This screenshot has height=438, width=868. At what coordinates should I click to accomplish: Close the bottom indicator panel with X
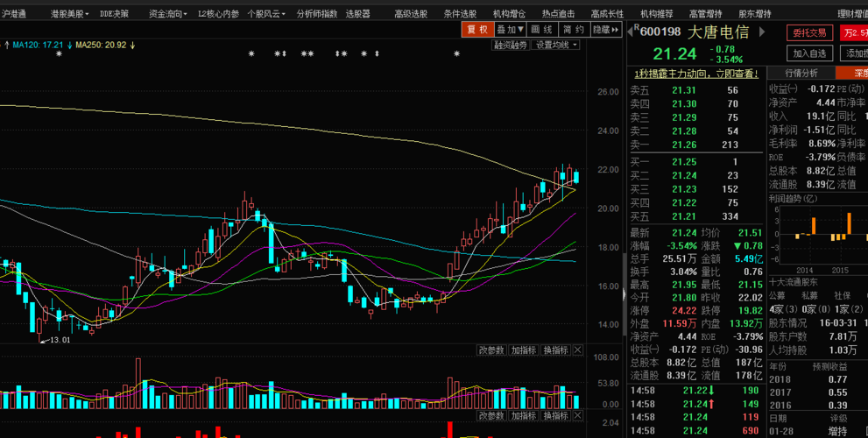coord(577,416)
